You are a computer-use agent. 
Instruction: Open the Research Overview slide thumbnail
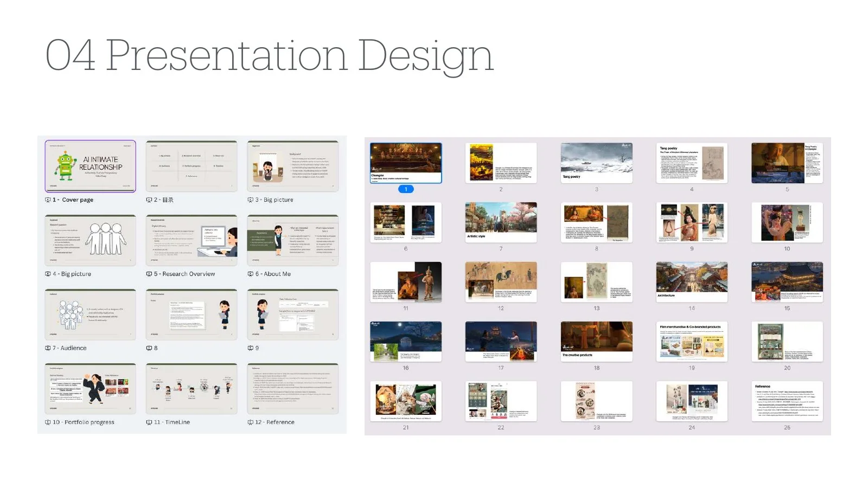pos(192,240)
